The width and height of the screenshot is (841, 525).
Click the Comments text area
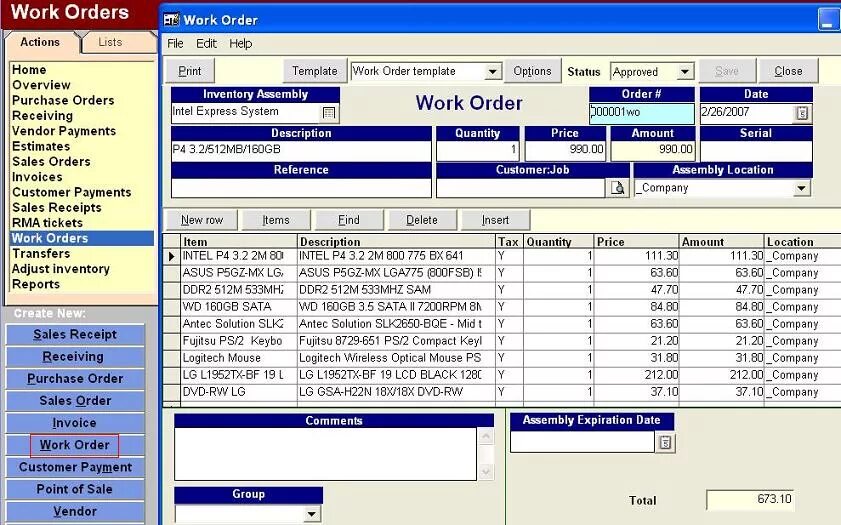(325, 454)
